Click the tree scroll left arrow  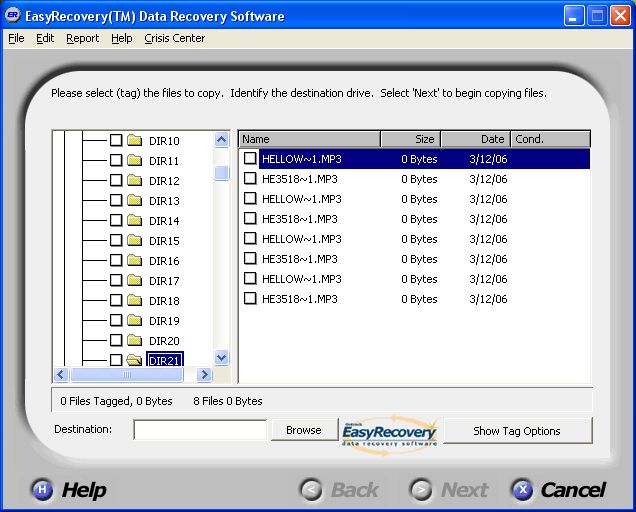61,374
